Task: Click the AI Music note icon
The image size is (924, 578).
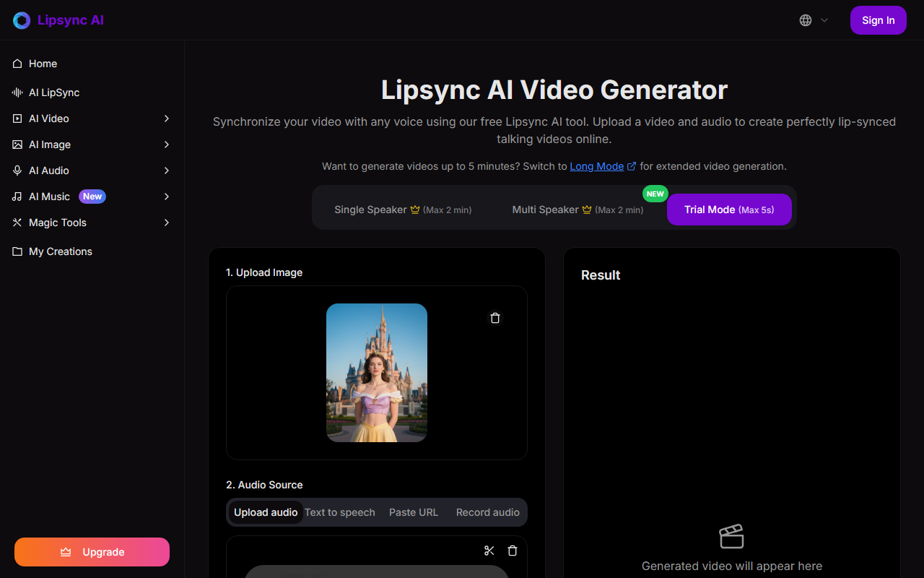Action: click(x=17, y=197)
